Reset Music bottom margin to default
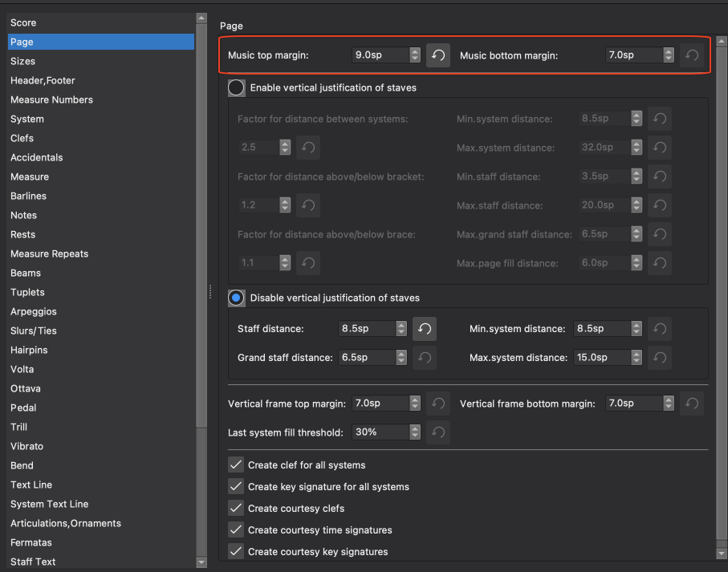 (691, 55)
